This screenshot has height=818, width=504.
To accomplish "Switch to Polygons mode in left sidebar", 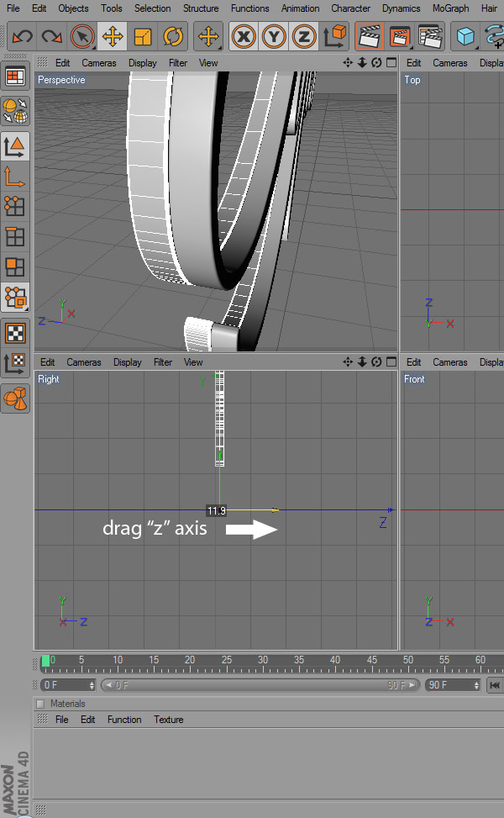I will tap(14, 267).
